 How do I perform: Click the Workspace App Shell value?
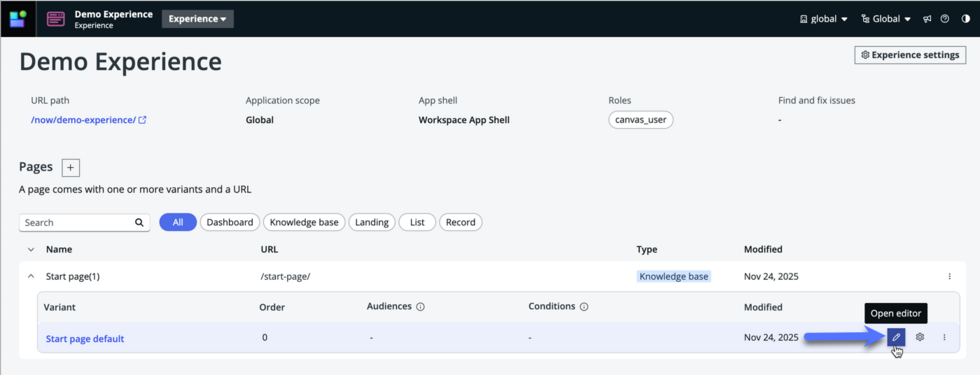point(464,120)
